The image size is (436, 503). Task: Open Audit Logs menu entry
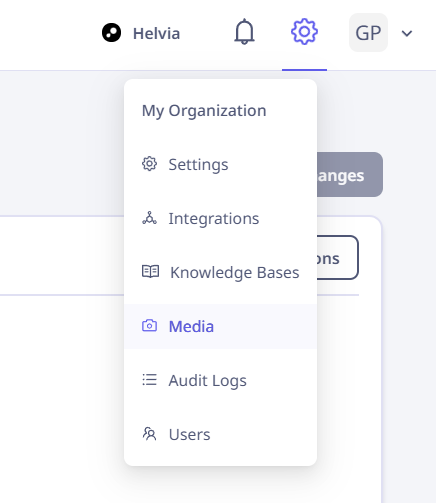coord(220,380)
